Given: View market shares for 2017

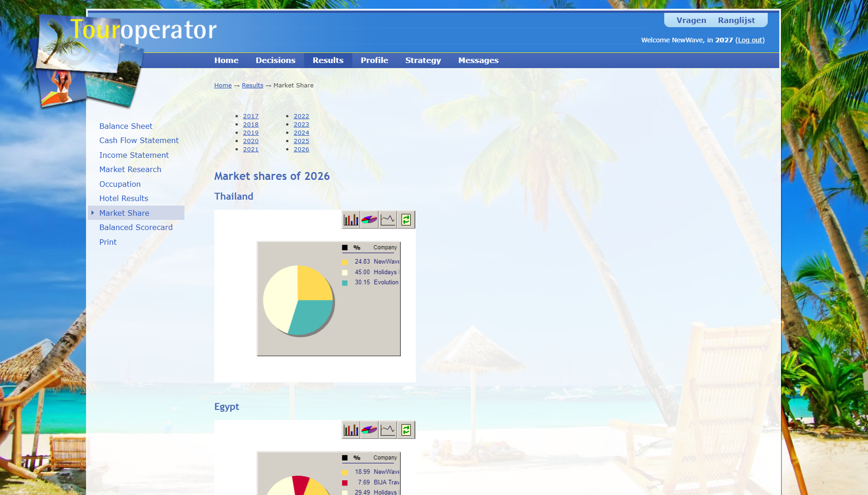Looking at the screenshot, I should coord(251,116).
